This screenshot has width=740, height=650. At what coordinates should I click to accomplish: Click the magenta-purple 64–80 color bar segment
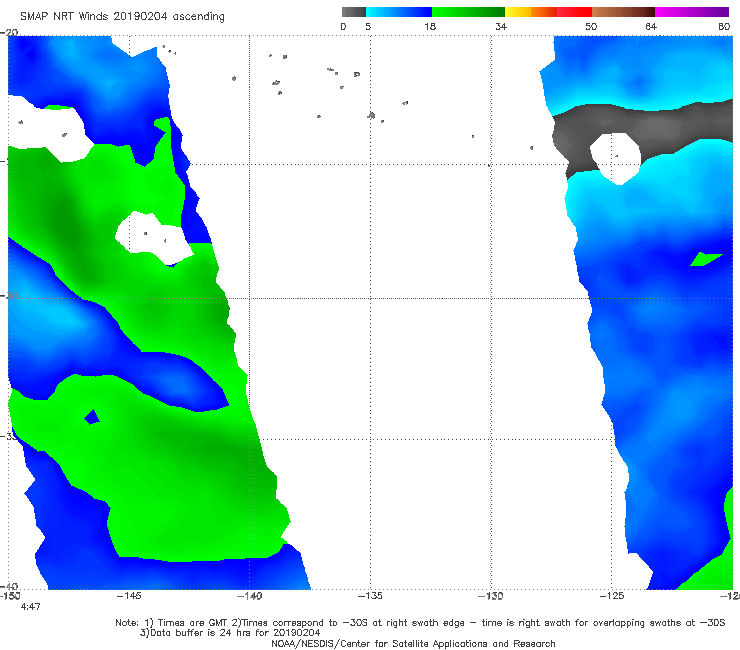(x=692, y=12)
